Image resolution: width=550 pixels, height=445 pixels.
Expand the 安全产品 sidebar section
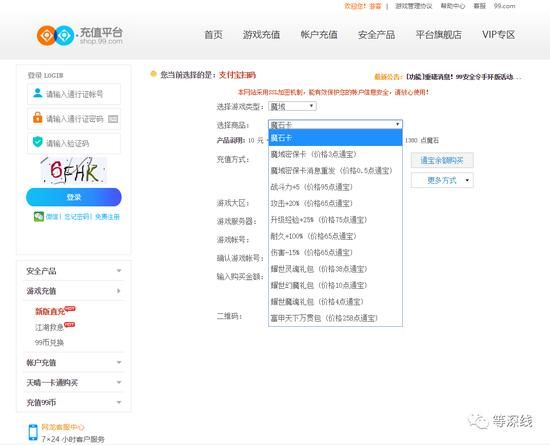point(74,271)
